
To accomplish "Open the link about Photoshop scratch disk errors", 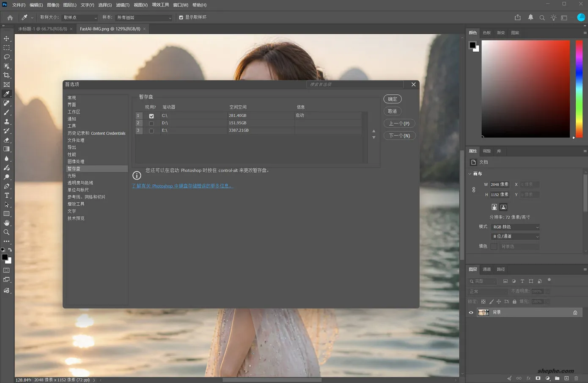I will [182, 186].
